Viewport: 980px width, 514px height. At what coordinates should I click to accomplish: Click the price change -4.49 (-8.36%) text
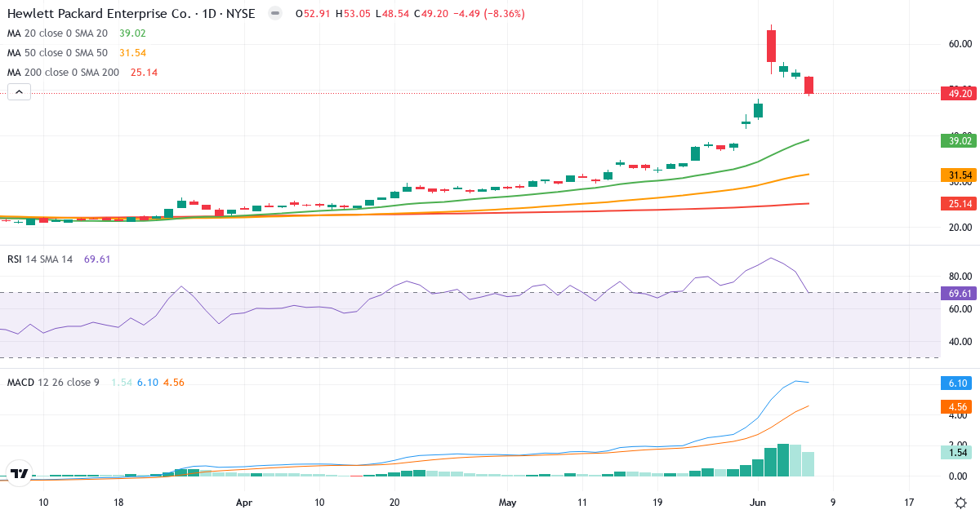point(488,14)
